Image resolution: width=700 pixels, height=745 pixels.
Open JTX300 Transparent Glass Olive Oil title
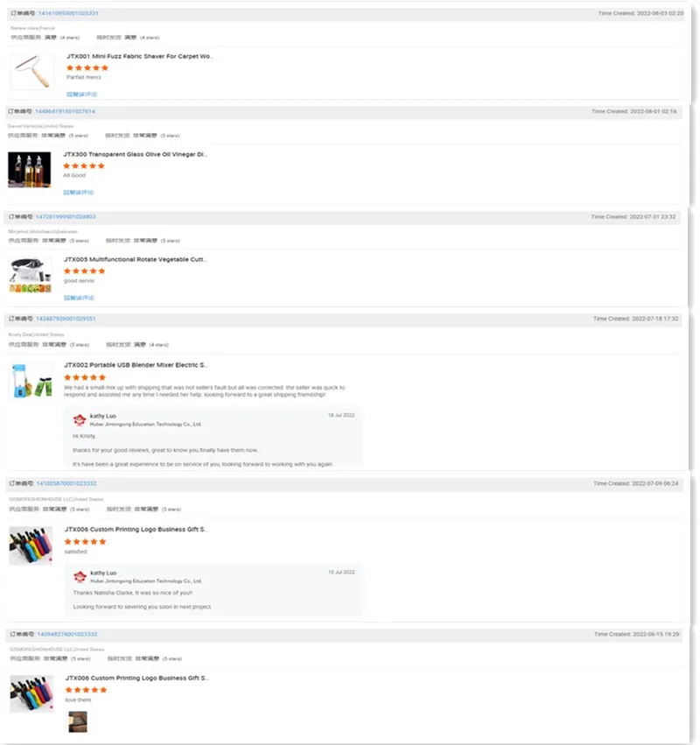(136, 154)
